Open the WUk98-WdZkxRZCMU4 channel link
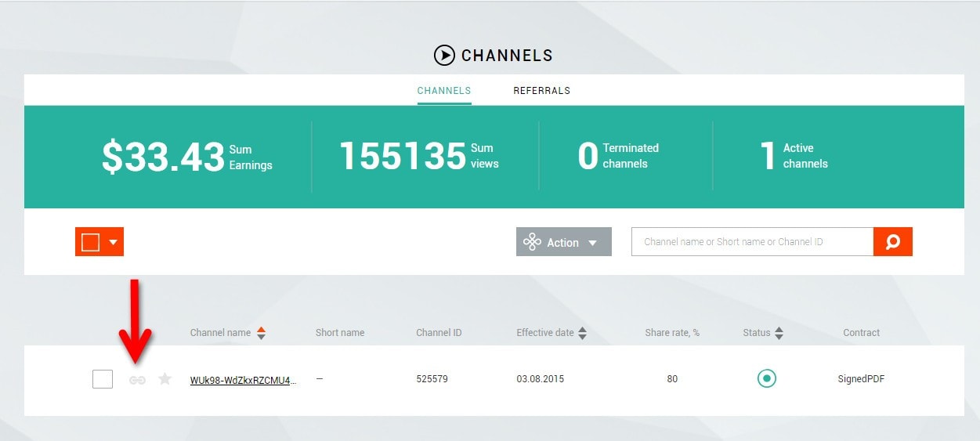 pyautogui.click(x=243, y=380)
